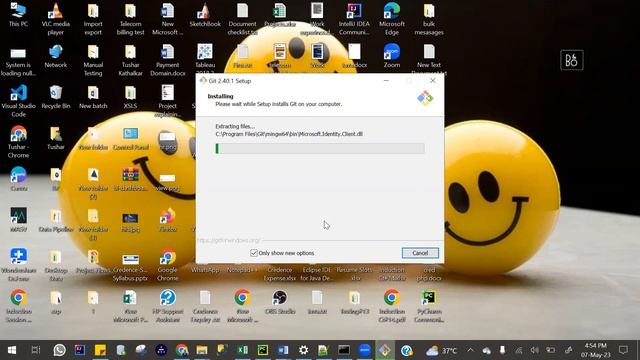Select the New batch desktop icon

coord(93,97)
